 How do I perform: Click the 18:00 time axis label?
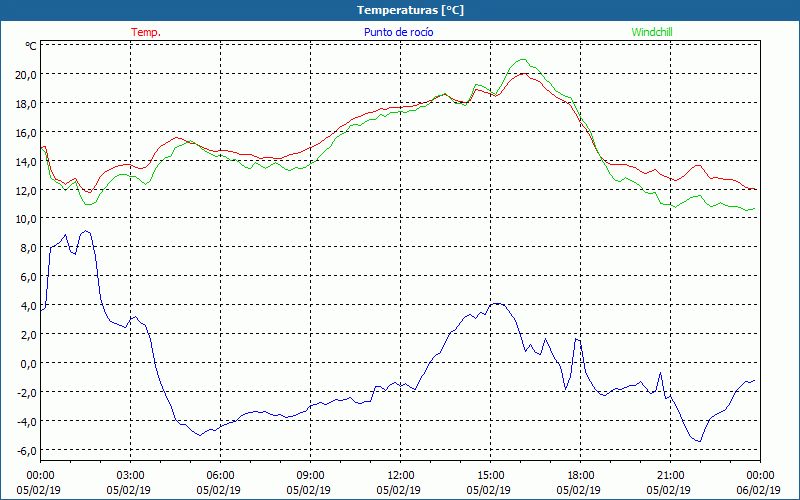[581, 476]
